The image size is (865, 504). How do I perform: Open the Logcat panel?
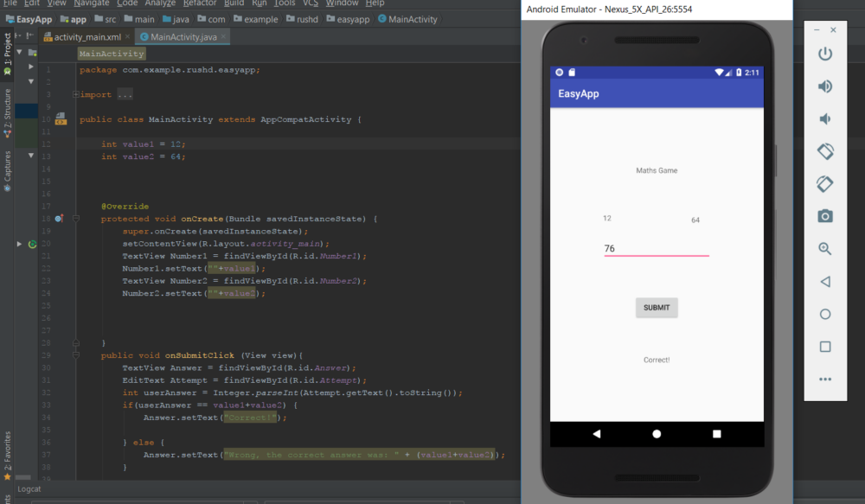click(x=30, y=488)
